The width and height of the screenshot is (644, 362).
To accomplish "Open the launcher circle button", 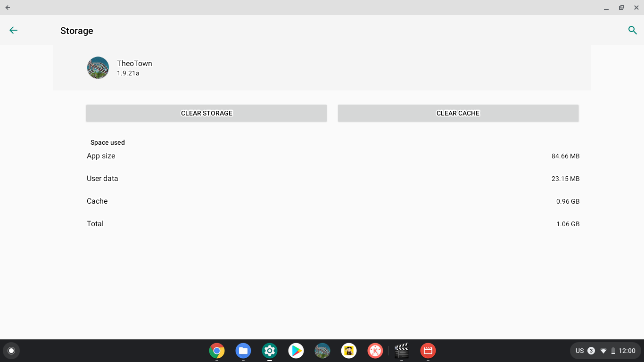I will click(11, 351).
